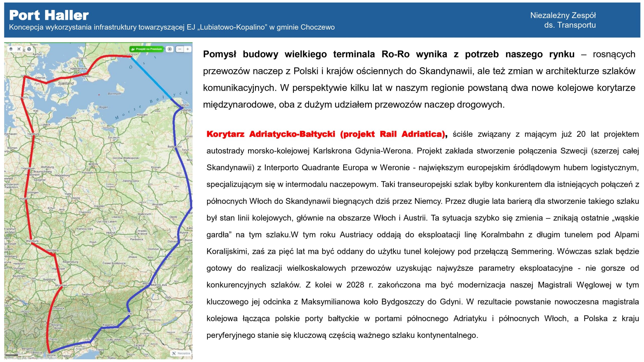Viewport: 644px width, 362px height.
Task: Click the locate-me target icon
Action: pyautogui.click(x=170, y=49)
